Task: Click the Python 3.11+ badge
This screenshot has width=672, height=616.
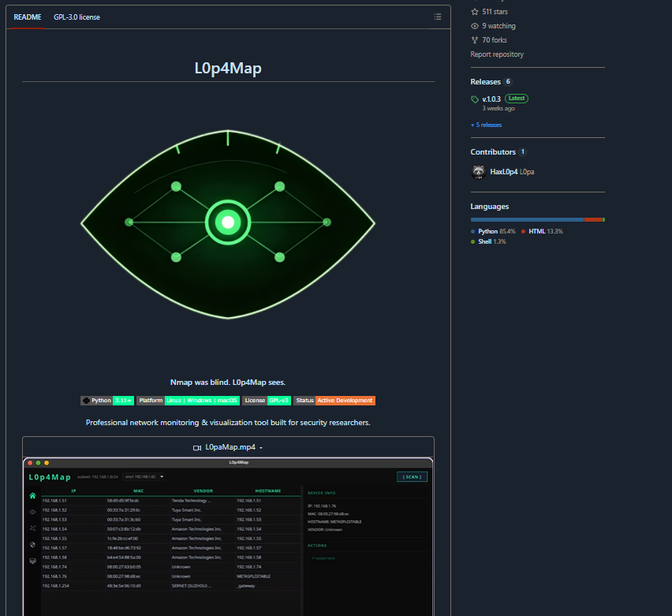Action: coord(107,401)
